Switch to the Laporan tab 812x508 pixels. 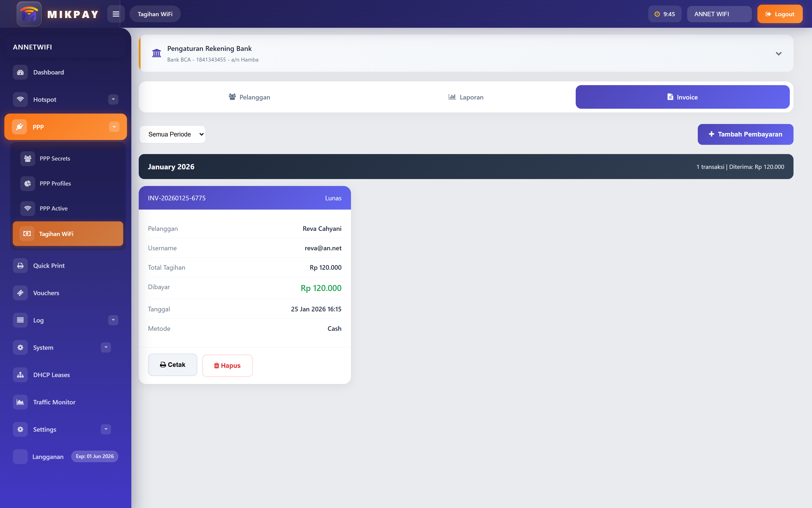point(466,97)
